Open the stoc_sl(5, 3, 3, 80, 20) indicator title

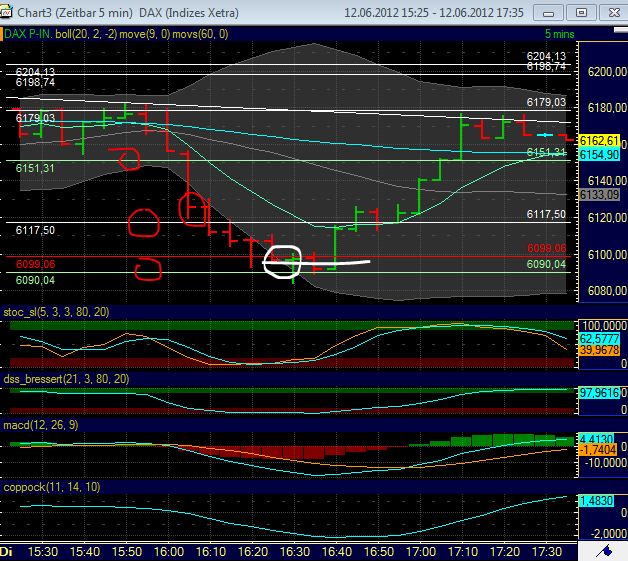pos(56,312)
